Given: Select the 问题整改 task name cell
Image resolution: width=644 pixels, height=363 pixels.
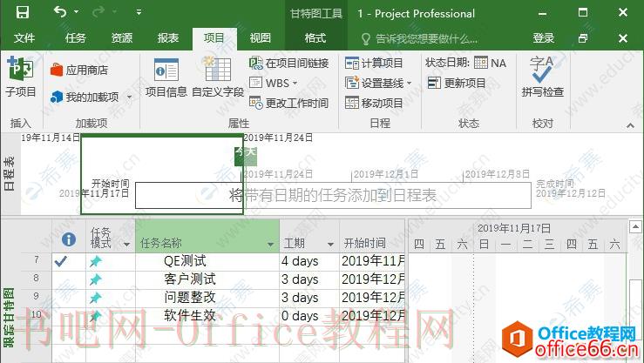Looking at the screenshot, I should [207, 298].
